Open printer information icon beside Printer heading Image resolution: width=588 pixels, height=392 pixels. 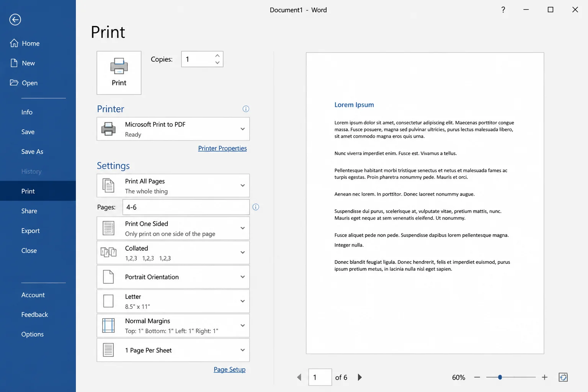[246, 109]
